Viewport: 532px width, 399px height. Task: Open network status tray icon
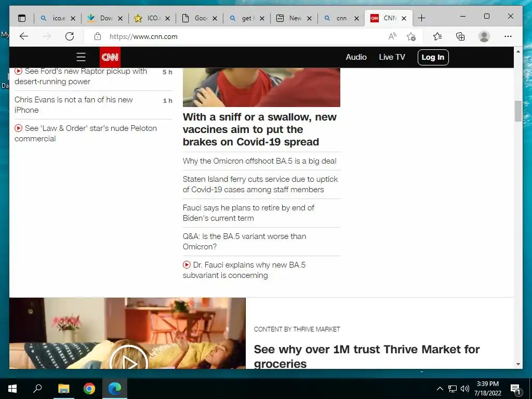click(453, 389)
